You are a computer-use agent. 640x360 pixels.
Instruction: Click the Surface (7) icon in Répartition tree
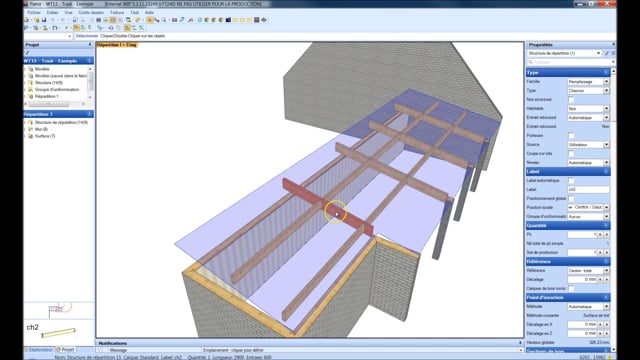[31, 136]
